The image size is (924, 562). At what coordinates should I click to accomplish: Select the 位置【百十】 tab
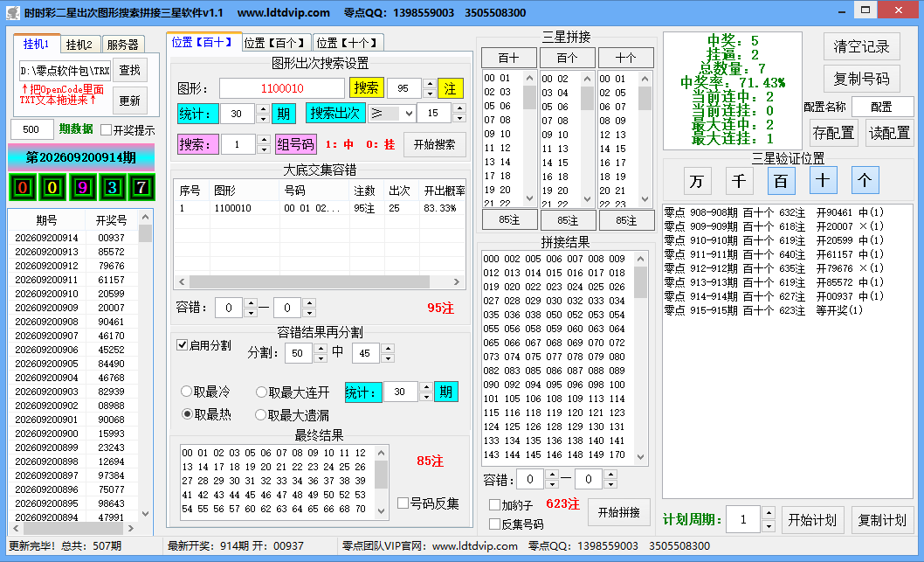203,42
